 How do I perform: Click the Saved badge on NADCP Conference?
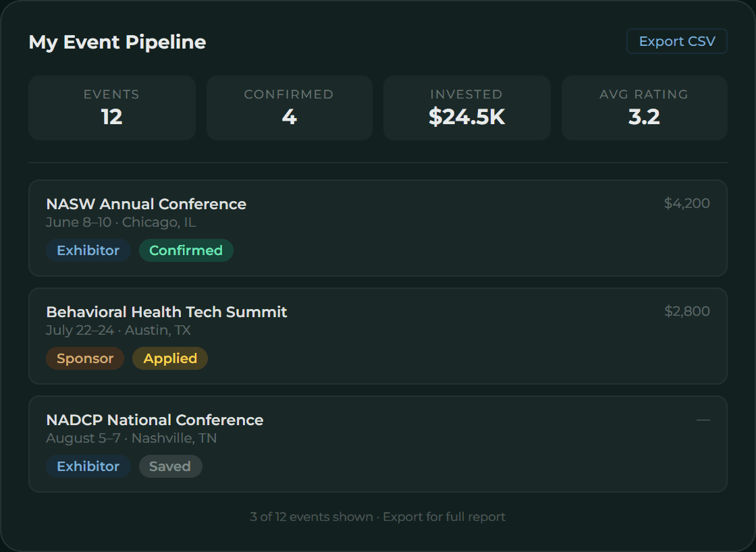170,466
